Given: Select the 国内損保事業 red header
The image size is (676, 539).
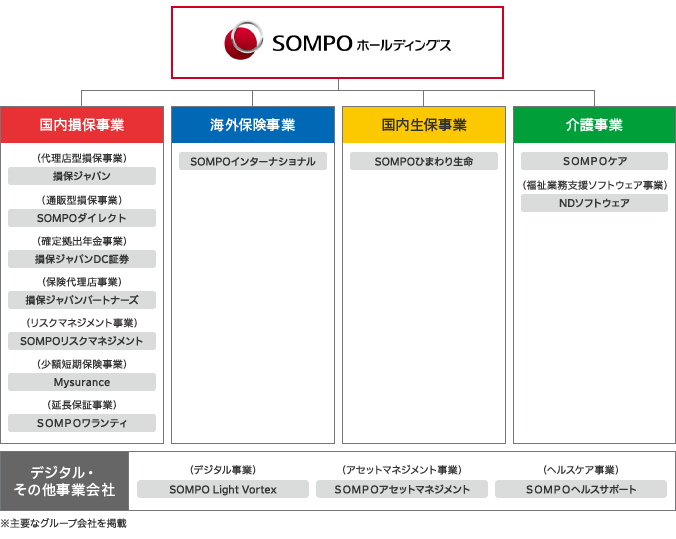Looking at the screenshot, I should (x=82, y=125).
